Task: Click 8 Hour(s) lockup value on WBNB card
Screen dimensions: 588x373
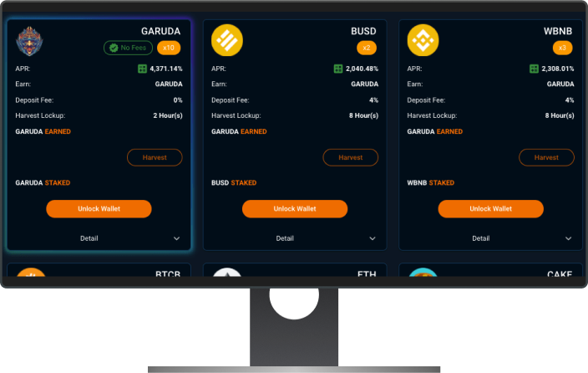Action: pyautogui.click(x=560, y=115)
